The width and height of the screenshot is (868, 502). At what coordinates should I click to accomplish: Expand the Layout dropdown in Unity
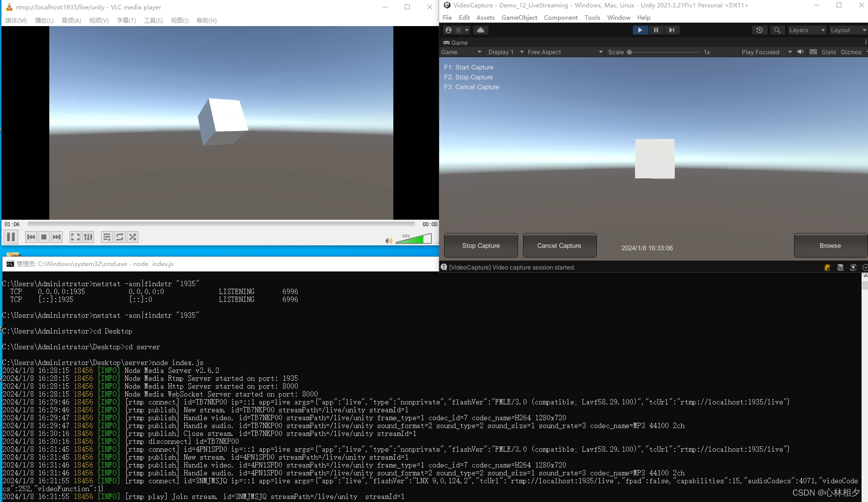pos(848,30)
